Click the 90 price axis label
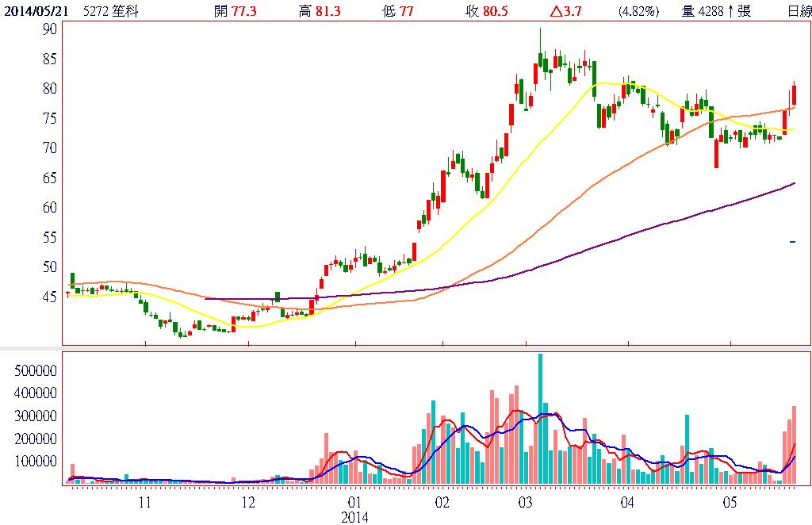The image size is (812, 525). (49, 29)
